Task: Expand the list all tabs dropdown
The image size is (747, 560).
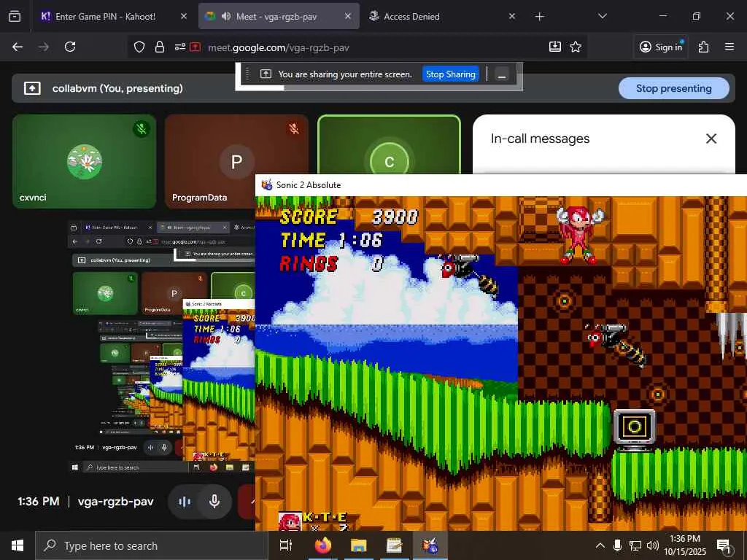Action: coord(602,16)
